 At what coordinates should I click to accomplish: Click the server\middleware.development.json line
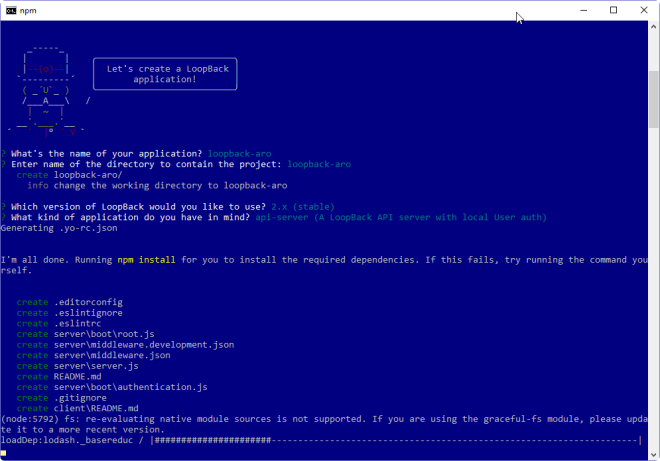tap(125, 345)
